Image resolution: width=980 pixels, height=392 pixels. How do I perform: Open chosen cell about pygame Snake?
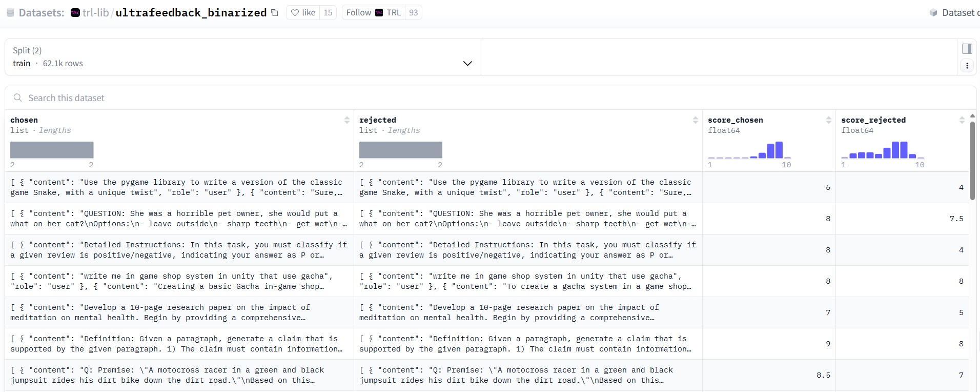coord(179,187)
